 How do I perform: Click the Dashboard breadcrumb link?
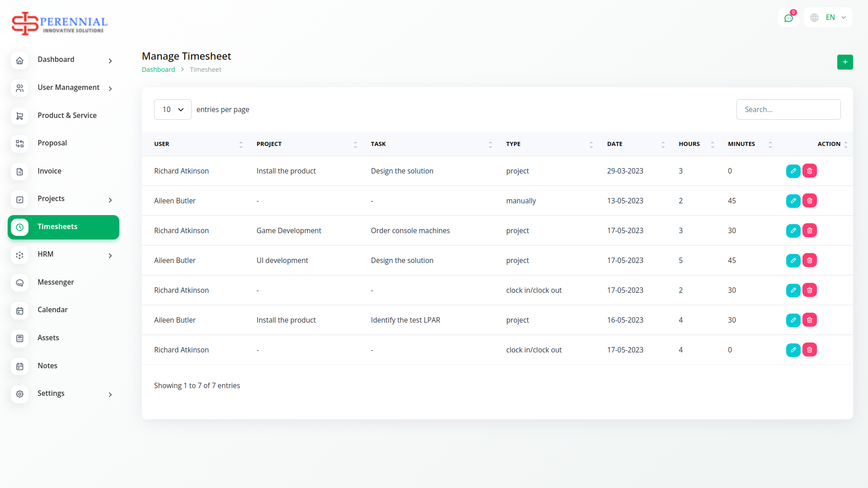(x=158, y=70)
